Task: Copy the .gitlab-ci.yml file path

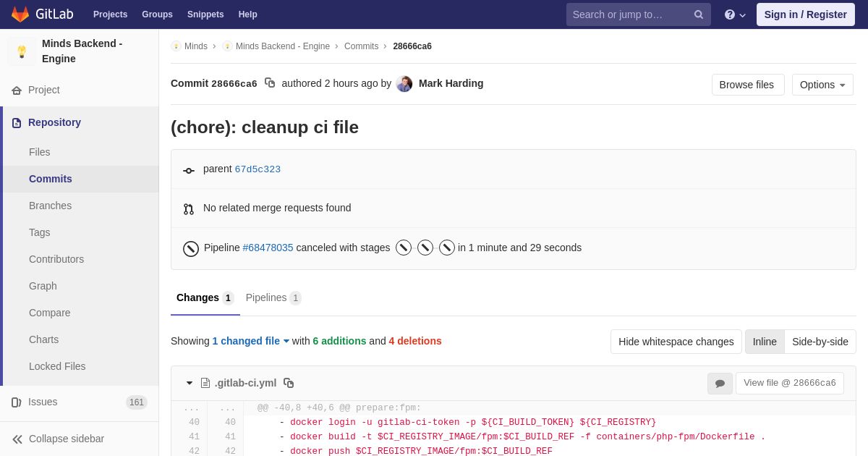Action: (289, 383)
